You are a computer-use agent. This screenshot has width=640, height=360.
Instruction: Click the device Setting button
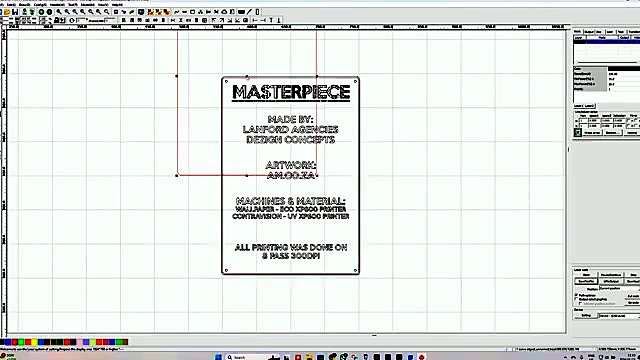click(587, 315)
